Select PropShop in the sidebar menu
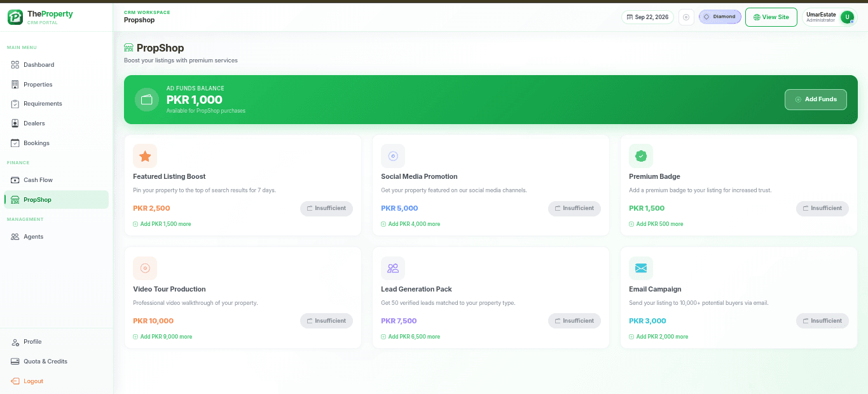The image size is (868, 394). tap(57, 200)
